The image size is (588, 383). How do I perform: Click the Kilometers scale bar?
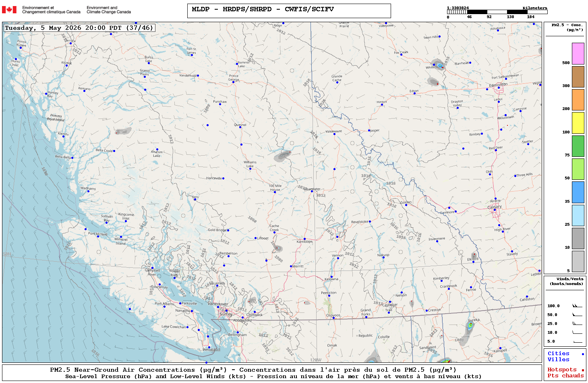(497, 12)
